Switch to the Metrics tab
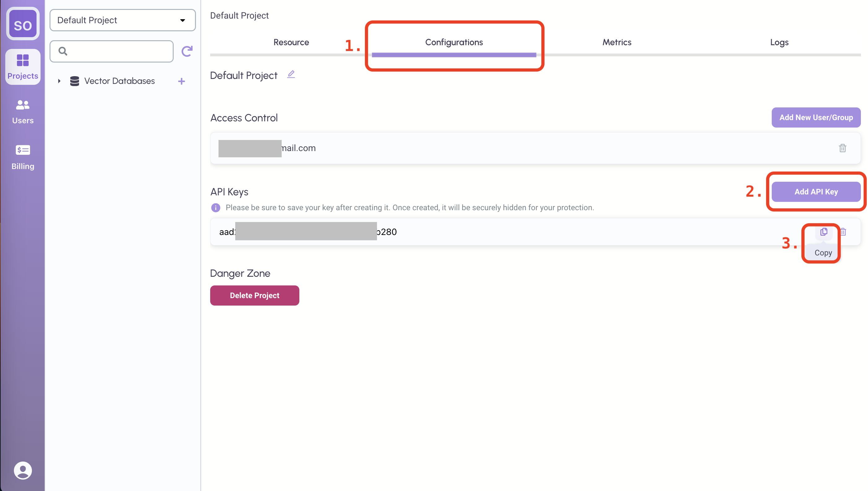 point(617,42)
